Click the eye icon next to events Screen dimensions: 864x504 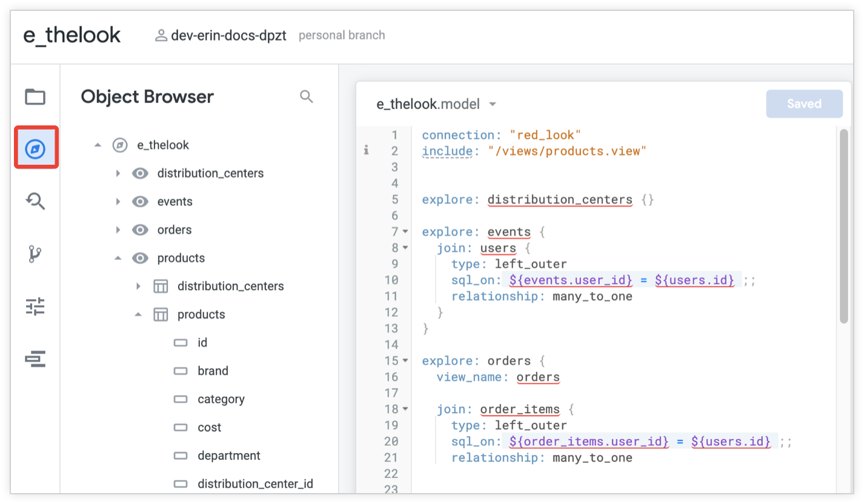click(140, 202)
